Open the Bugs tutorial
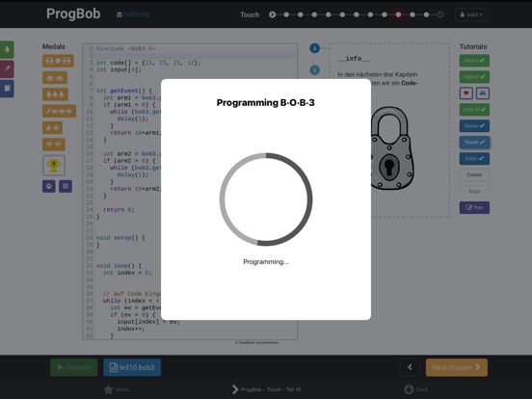The width and height of the screenshot is (532, 399). point(474,191)
